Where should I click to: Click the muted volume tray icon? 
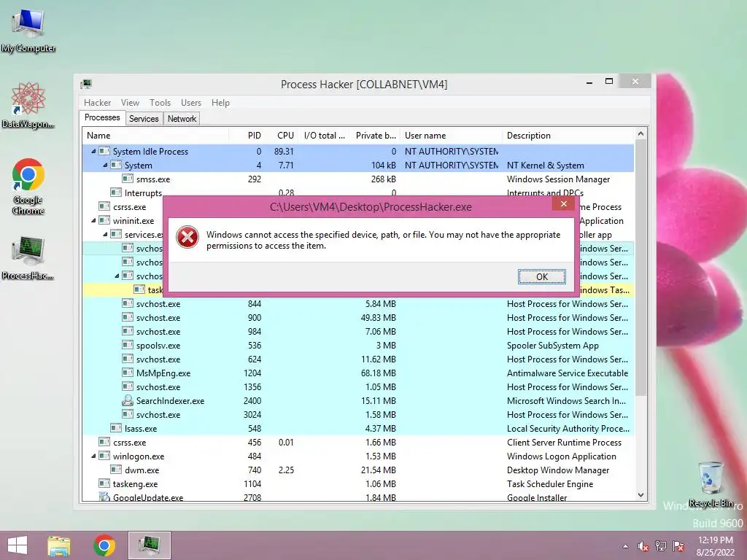tap(643, 546)
